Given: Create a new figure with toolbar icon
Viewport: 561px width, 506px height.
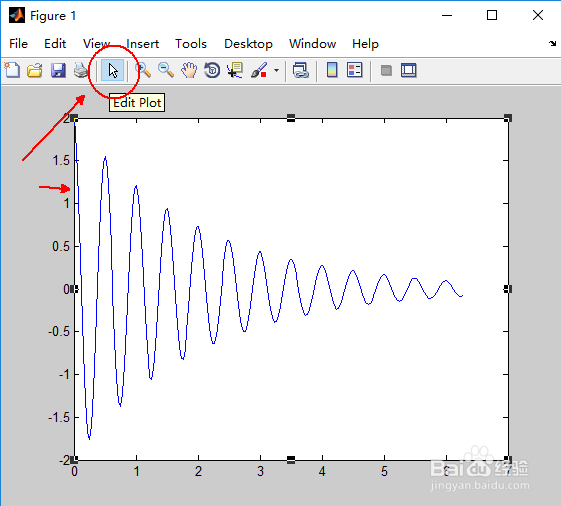Looking at the screenshot, I should [x=12, y=70].
